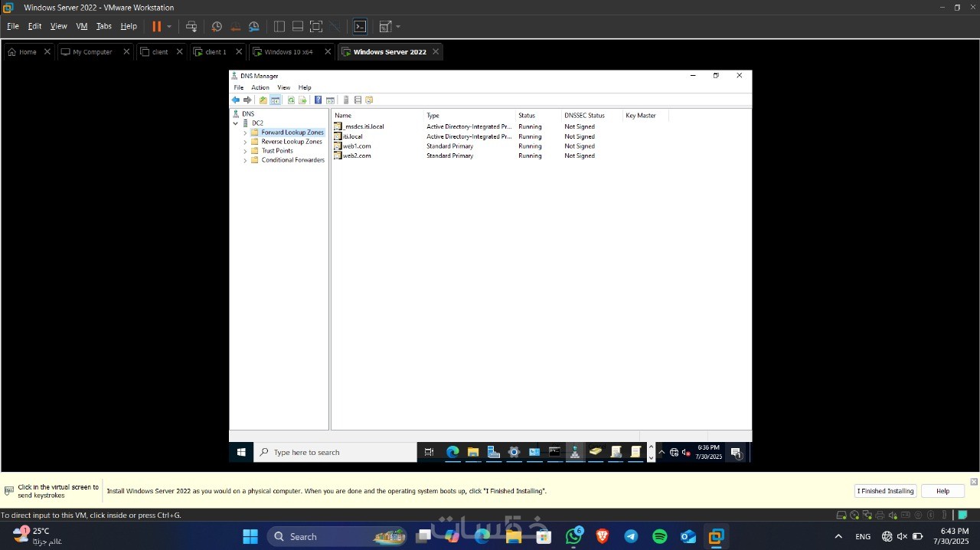980x550 pixels.
Task: Click the DNS Manager icon in guest taskbar
Action: coord(575,452)
